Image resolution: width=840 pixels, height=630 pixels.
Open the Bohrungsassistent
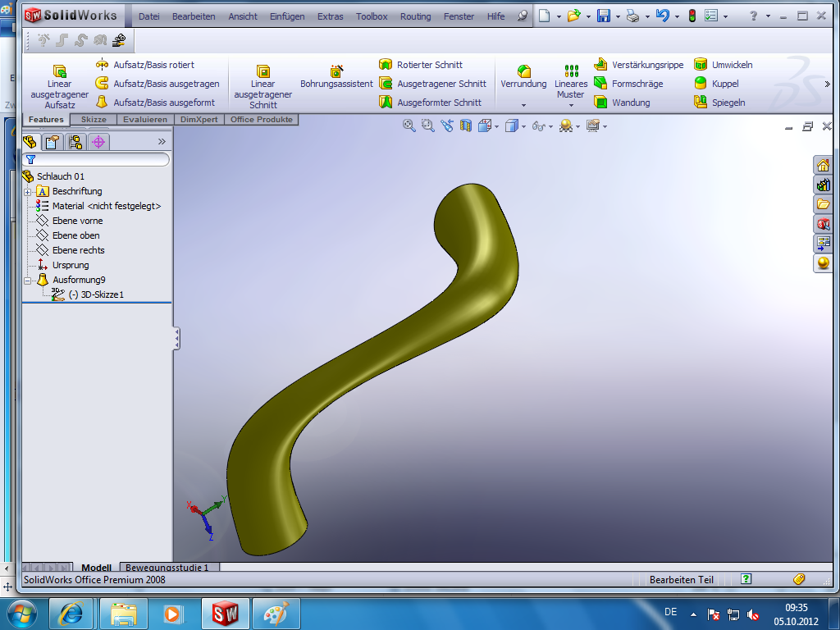pos(336,77)
